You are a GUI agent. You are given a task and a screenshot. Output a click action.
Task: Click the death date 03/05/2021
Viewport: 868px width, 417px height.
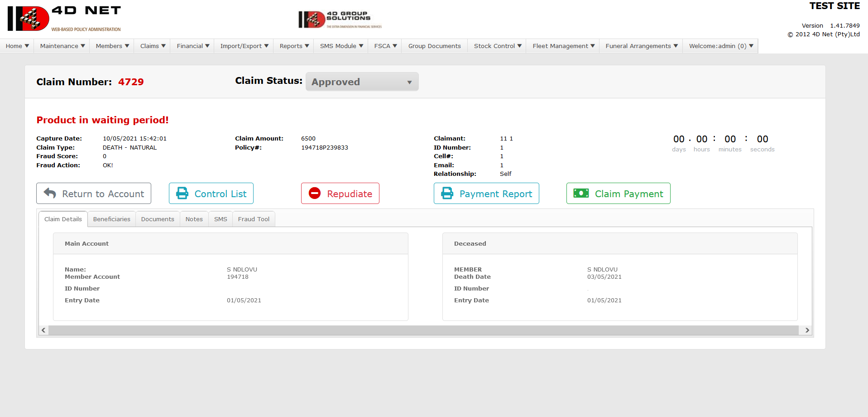[x=604, y=277]
